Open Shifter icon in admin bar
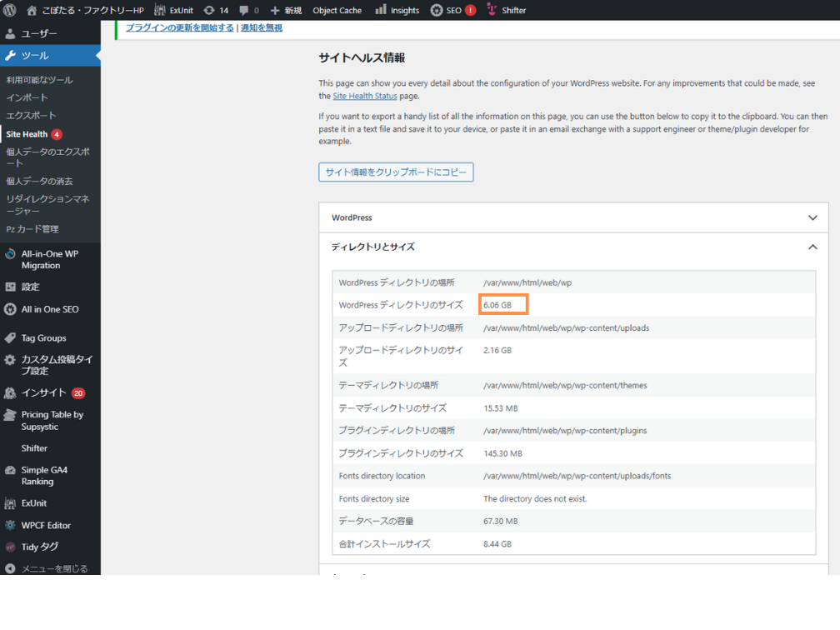 492,10
